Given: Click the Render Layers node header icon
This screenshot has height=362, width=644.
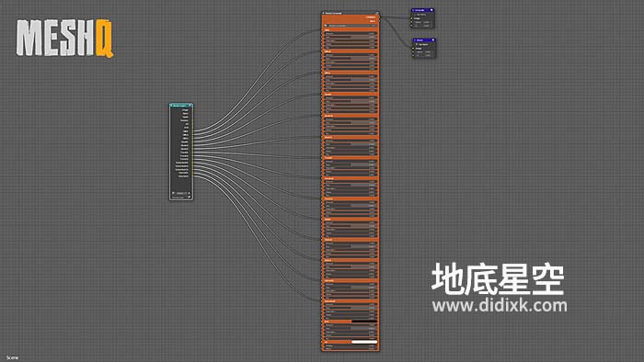Looking at the screenshot, I should click(190, 106).
